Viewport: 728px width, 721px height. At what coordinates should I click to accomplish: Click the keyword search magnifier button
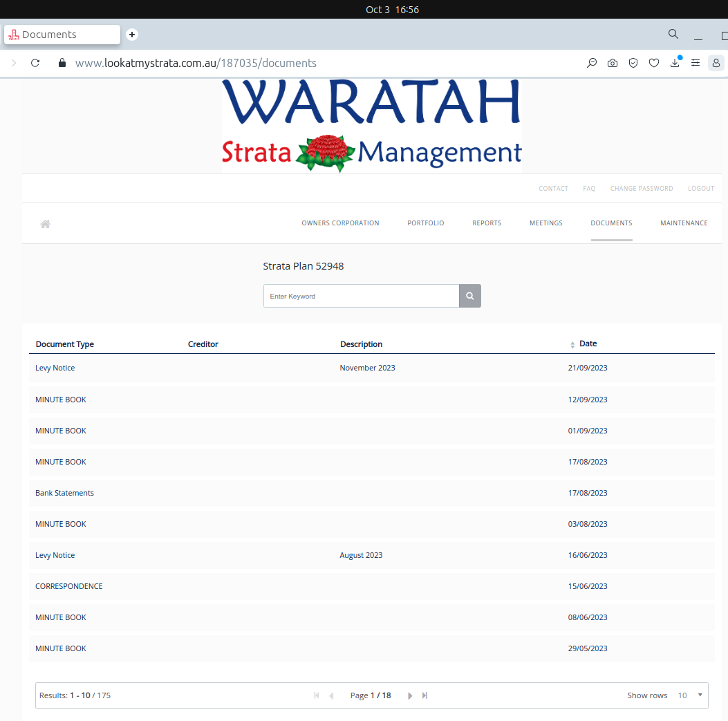tap(470, 296)
